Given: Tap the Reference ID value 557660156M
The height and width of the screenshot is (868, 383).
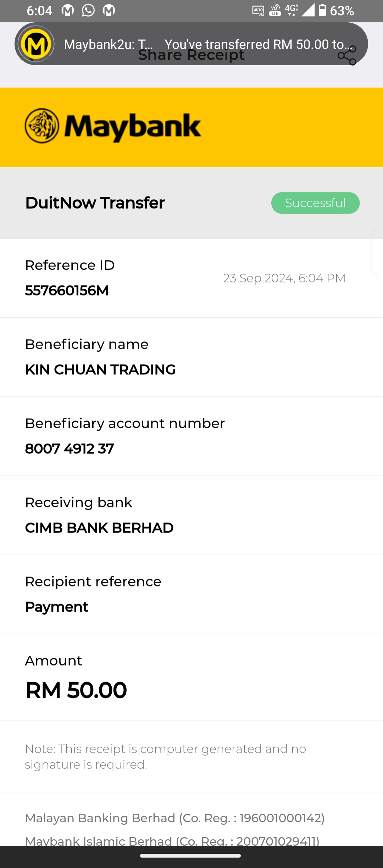Looking at the screenshot, I should (67, 290).
